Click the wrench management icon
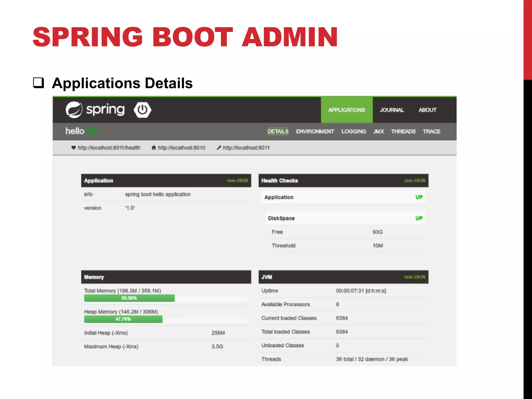 219,148
